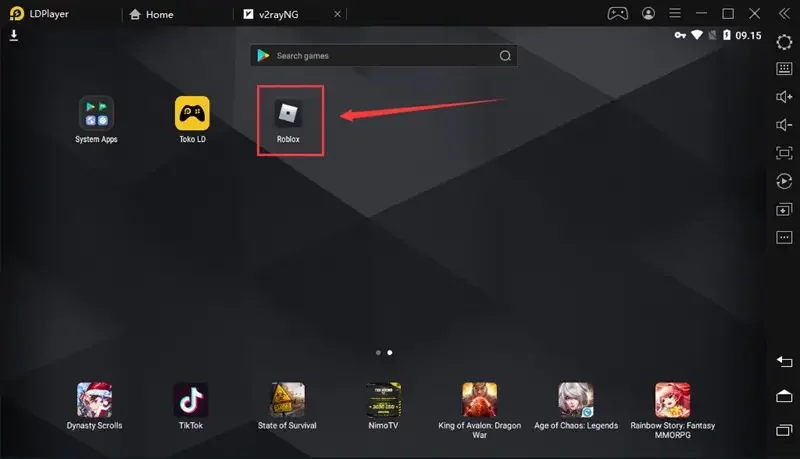Viewport: 800px width, 459px height.
Task: Click the search magnifier icon
Action: pyautogui.click(x=505, y=56)
